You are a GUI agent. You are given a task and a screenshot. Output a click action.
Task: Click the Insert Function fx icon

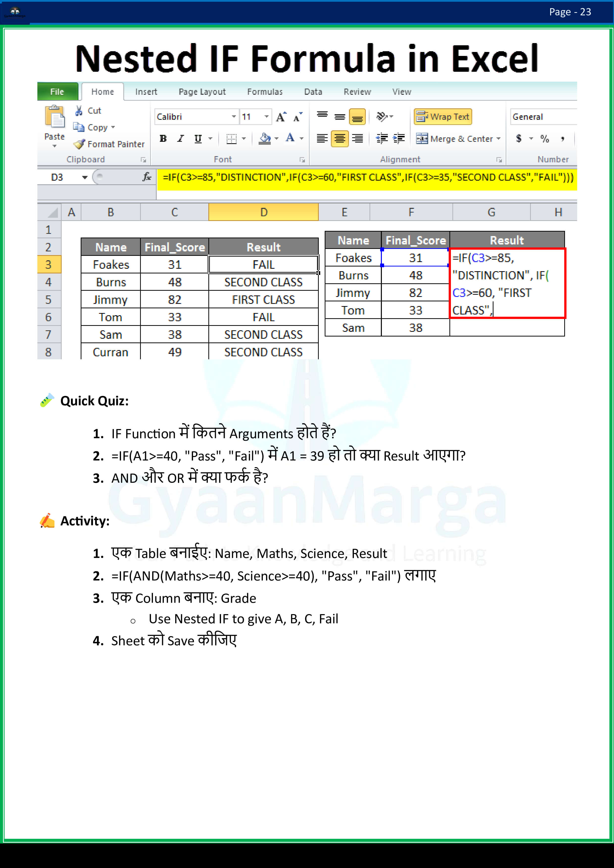click(147, 177)
